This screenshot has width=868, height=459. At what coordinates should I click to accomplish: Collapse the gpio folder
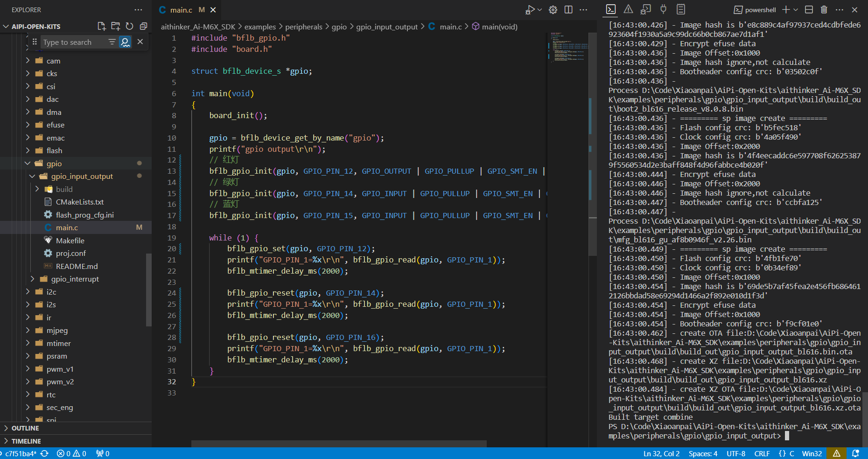pyautogui.click(x=28, y=163)
